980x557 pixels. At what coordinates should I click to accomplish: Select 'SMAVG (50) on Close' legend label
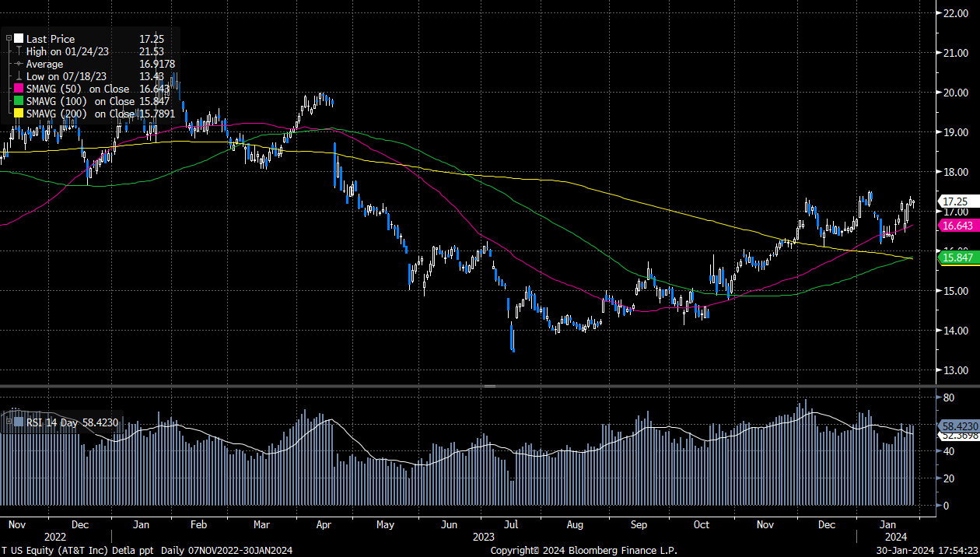pyautogui.click(x=78, y=89)
